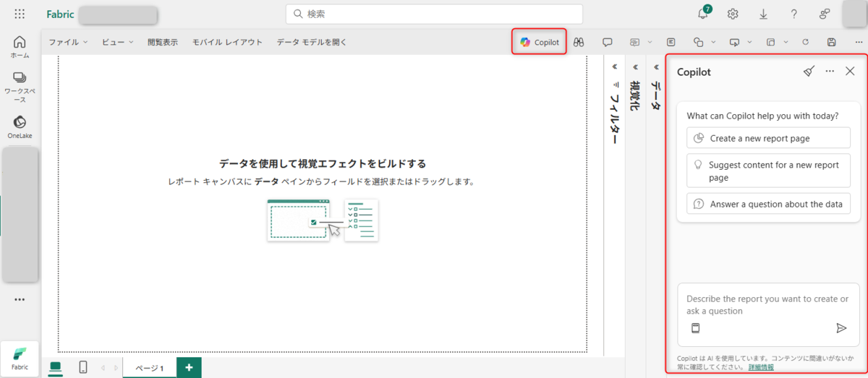Close the Copilot pane
868x378 pixels.
850,71
